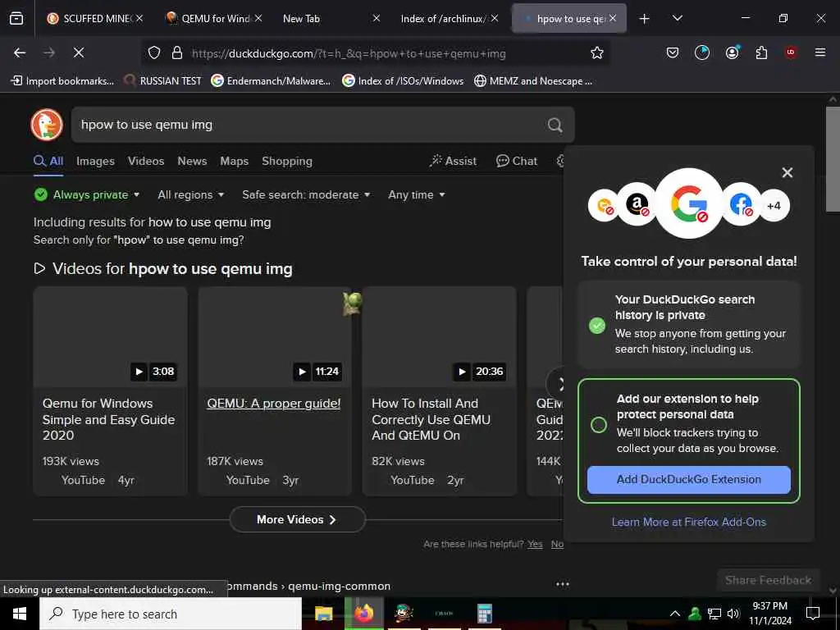The image size is (840, 630).
Task: Search only for "hpow" link
Action: tap(139, 240)
